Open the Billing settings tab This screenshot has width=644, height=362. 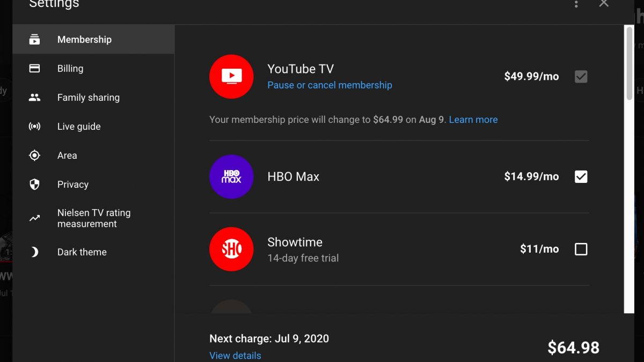coord(70,69)
